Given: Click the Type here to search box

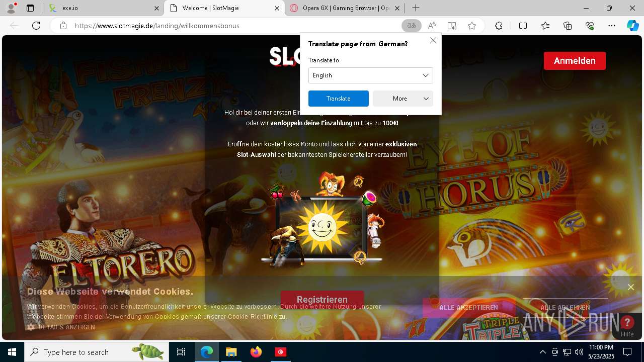Looking at the screenshot, I should tap(97, 352).
